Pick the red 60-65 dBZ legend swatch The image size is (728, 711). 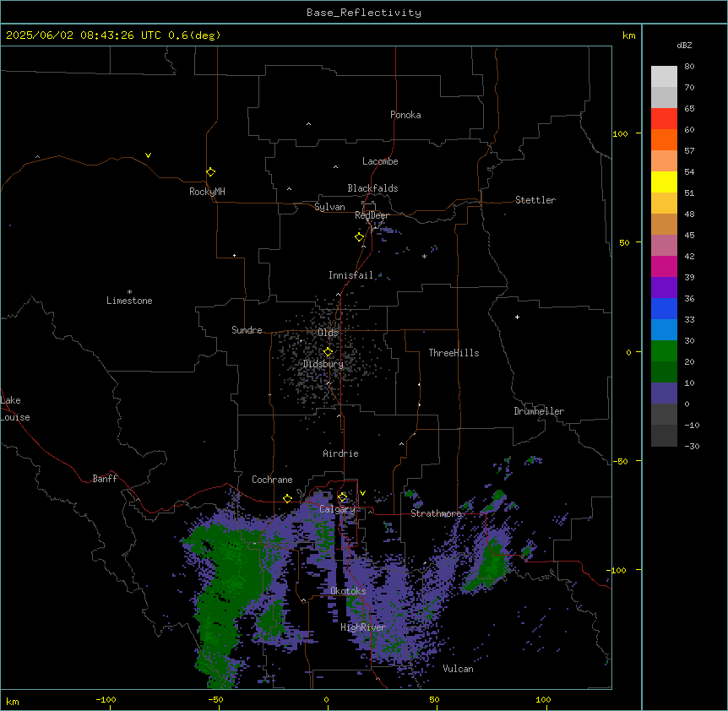664,119
